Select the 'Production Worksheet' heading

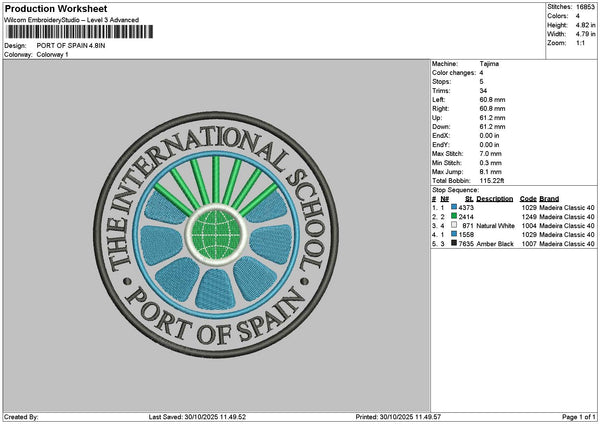tap(56, 8)
